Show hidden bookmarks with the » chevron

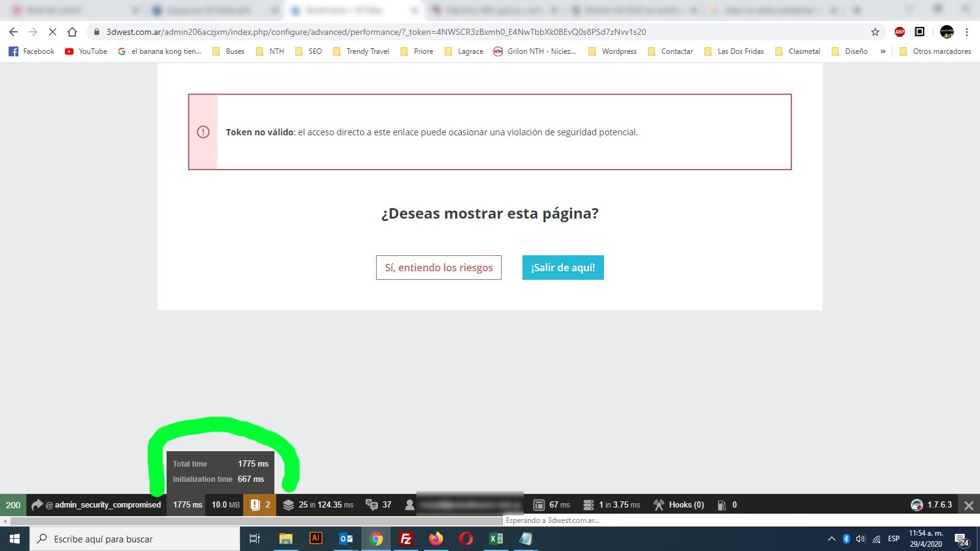click(883, 51)
